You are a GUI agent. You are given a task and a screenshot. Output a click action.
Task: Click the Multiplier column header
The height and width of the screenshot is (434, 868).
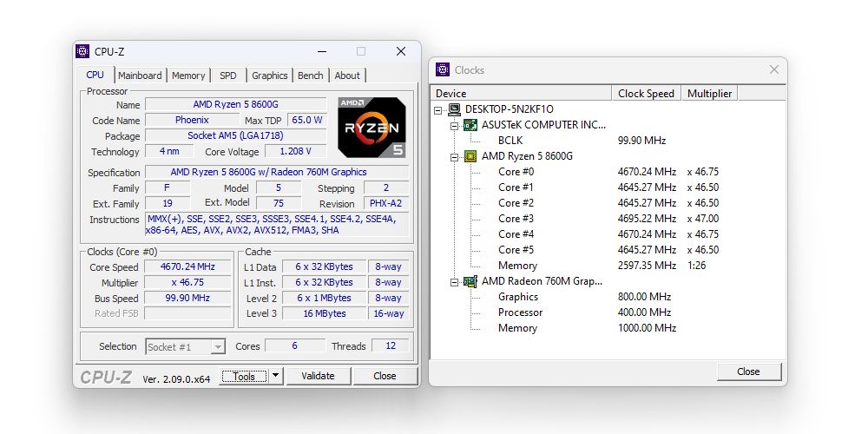coord(709,93)
